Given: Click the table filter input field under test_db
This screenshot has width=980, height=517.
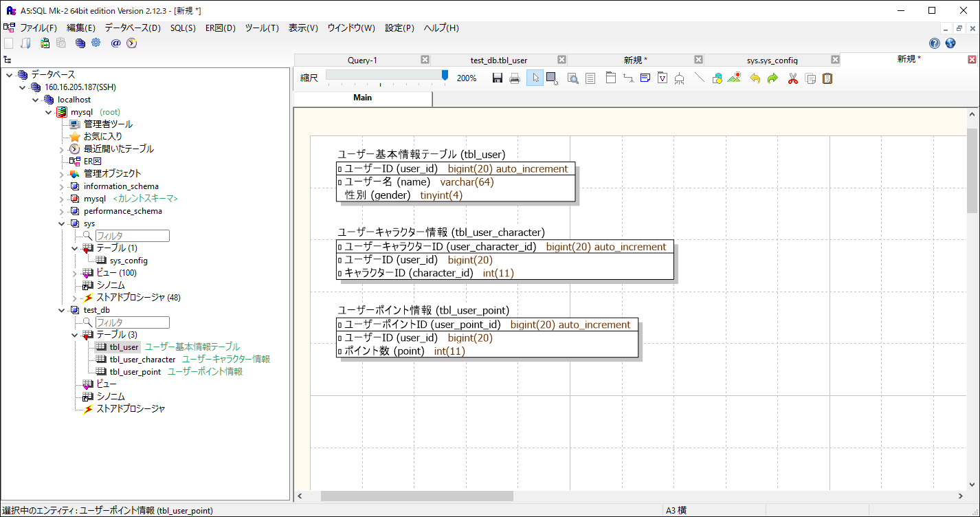Looking at the screenshot, I should 131,322.
